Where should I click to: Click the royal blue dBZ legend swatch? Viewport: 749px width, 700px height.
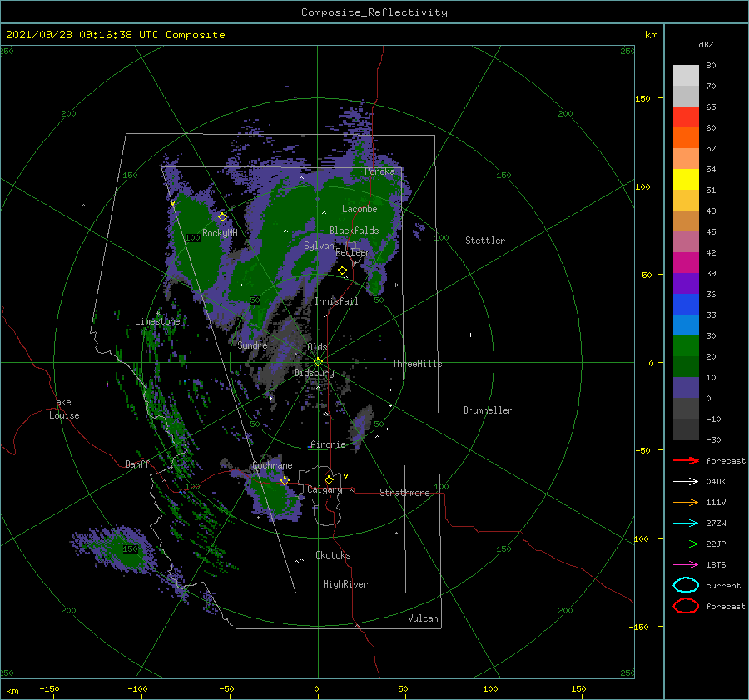click(686, 305)
